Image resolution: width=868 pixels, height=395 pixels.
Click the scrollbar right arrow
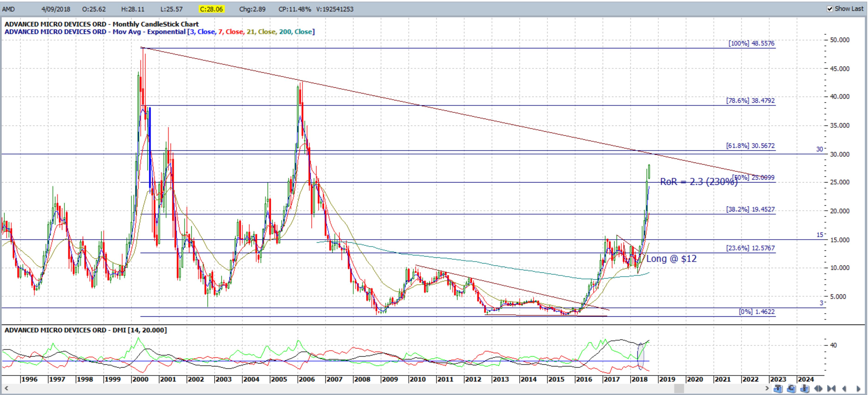click(767, 389)
